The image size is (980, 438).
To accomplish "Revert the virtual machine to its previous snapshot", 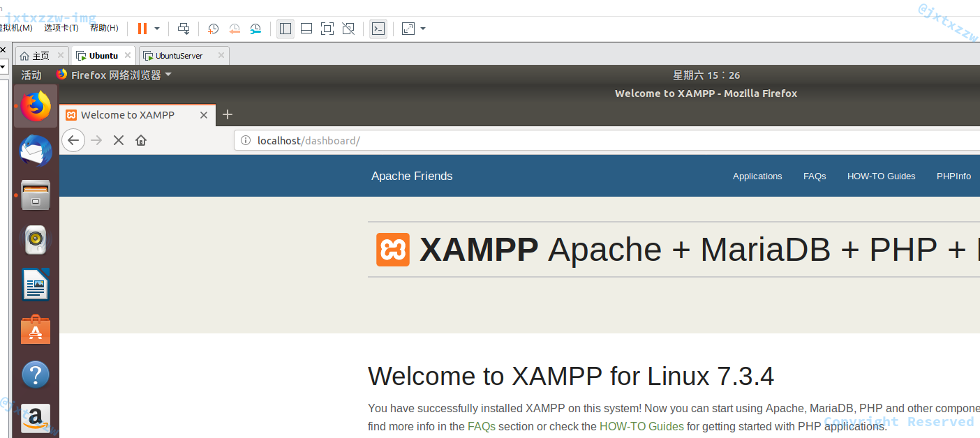I will [235, 29].
